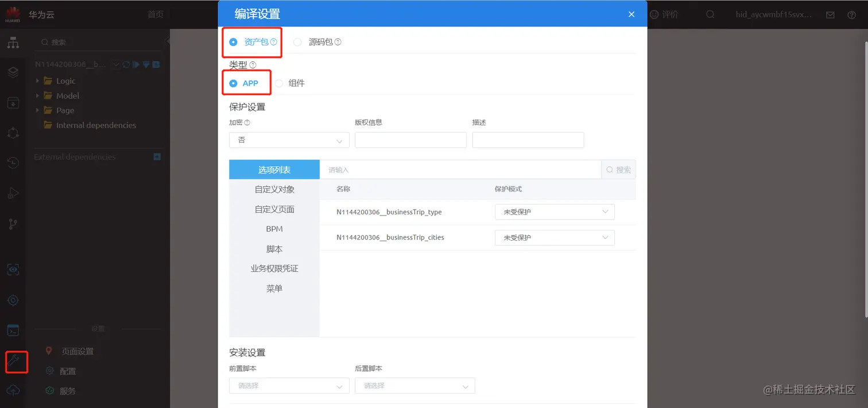The width and height of the screenshot is (868, 408).
Task: Select the 源码包 radio option
Action: 297,41
